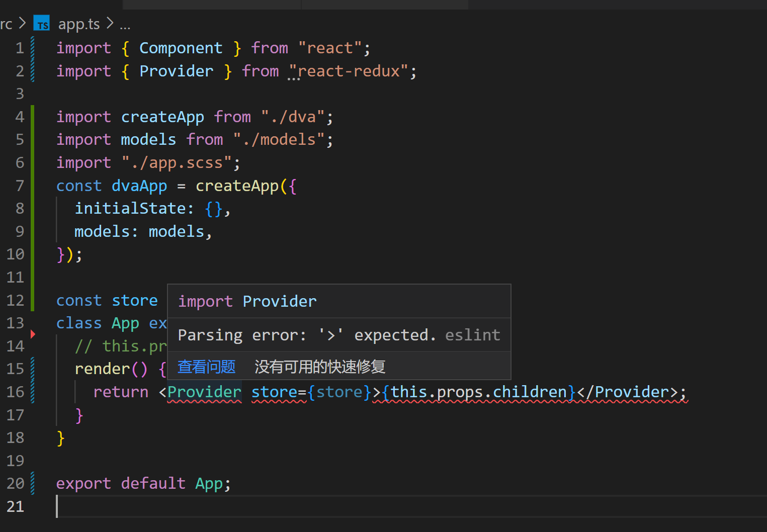Click this.props.children expression on line 16
This screenshot has height=532, width=767.
478,392
